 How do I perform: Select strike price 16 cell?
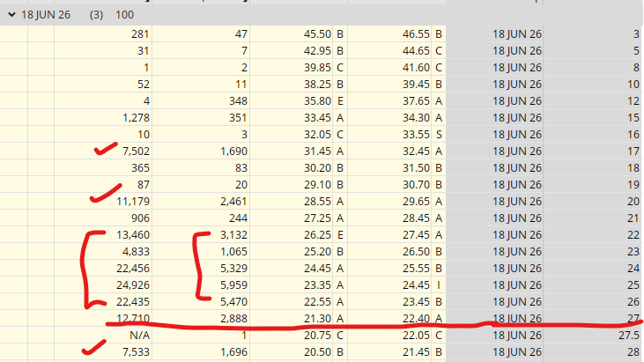(633, 135)
